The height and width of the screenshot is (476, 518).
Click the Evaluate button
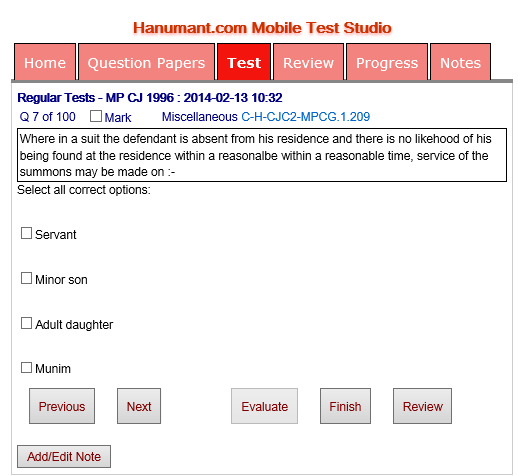point(265,406)
